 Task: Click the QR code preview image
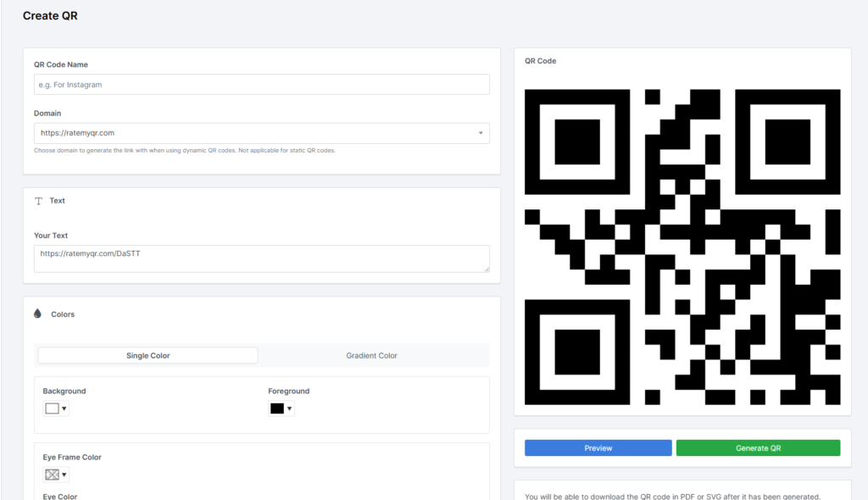(682, 247)
